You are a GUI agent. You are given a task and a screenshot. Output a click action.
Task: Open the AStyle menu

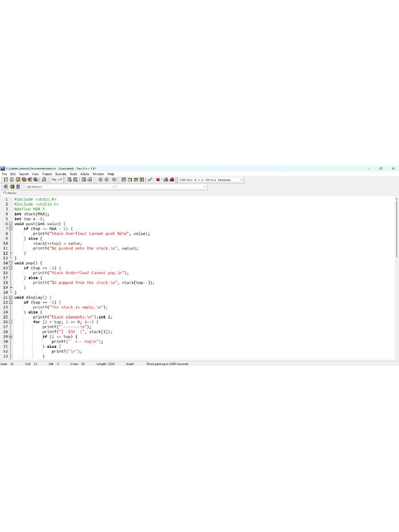[x=85, y=174]
